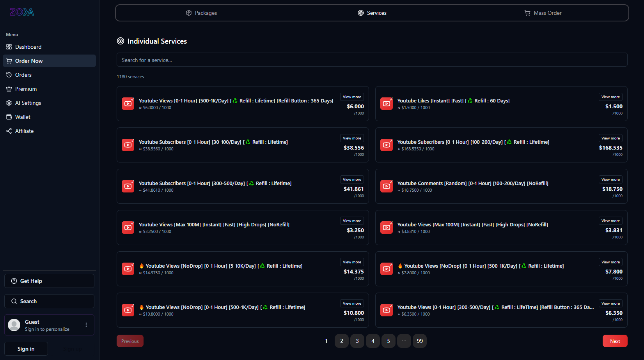Click Get Help button

point(49,281)
